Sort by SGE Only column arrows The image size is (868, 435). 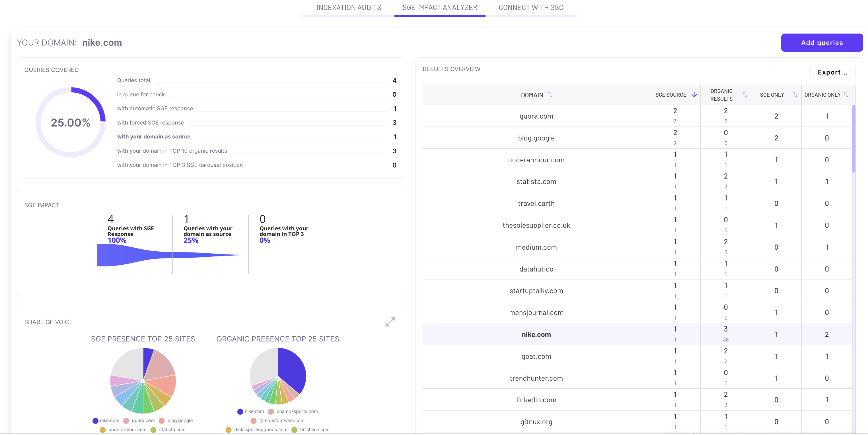point(795,95)
